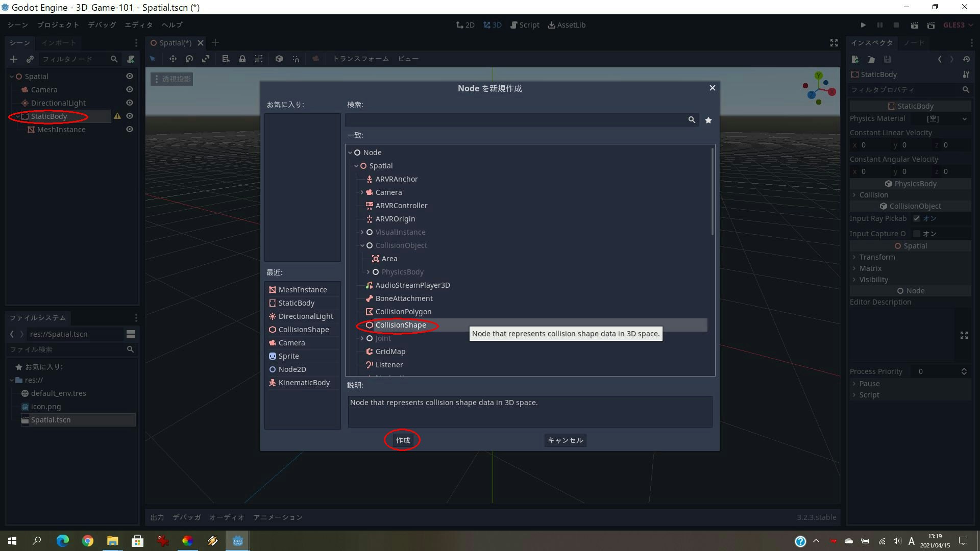This screenshot has width=980, height=551.
Task: Toggle visibility of DirectionalLight node
Action: click(x=130, y=103)
